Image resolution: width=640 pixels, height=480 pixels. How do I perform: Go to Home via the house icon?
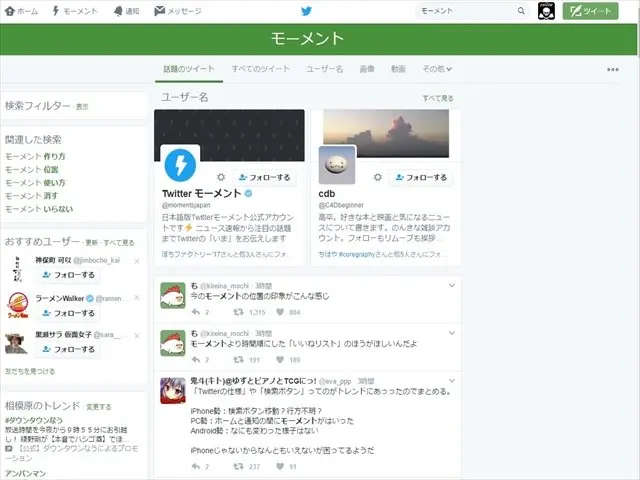[x=10, y=11]
